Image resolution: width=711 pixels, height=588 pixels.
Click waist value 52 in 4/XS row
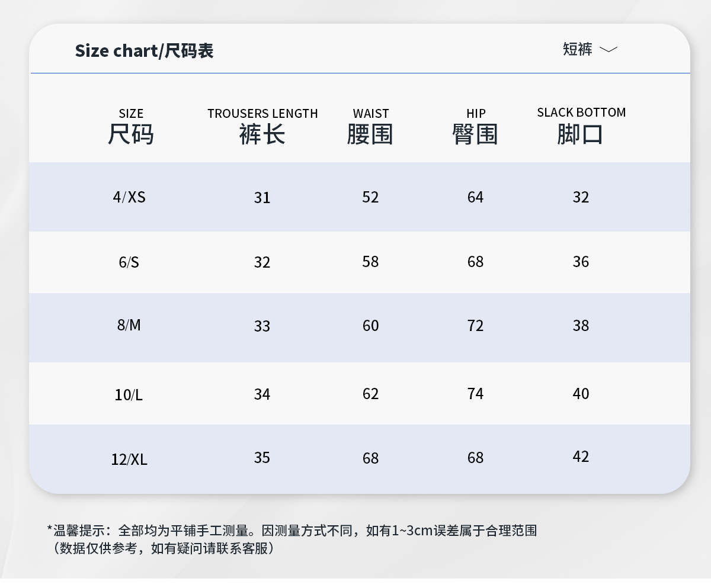click(x=370, y=197)
